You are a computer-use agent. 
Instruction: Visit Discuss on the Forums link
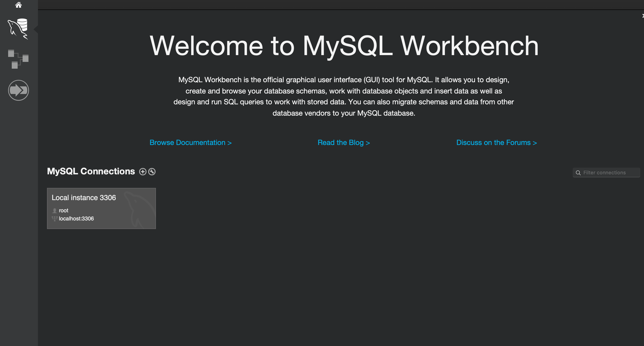pos(496,143)
